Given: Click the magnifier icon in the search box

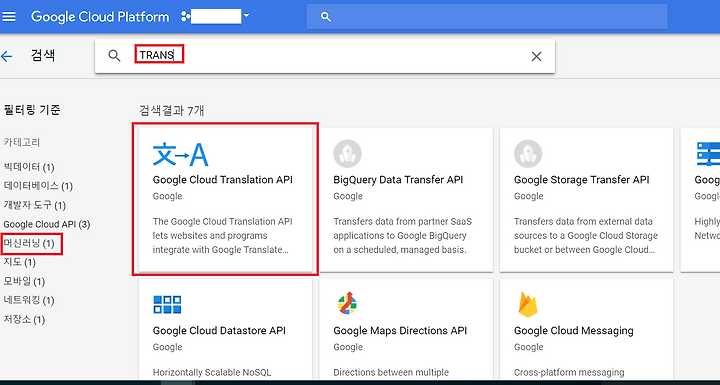Looking at the screenshot, I should pos(114,56).
